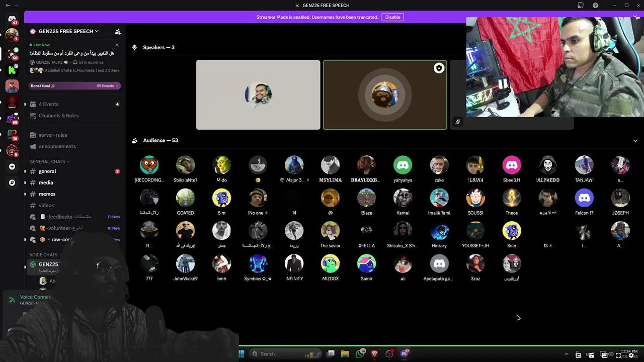Dismiss the Live Now stage banner
Viewport: 644px width, 362px height.
117,45
